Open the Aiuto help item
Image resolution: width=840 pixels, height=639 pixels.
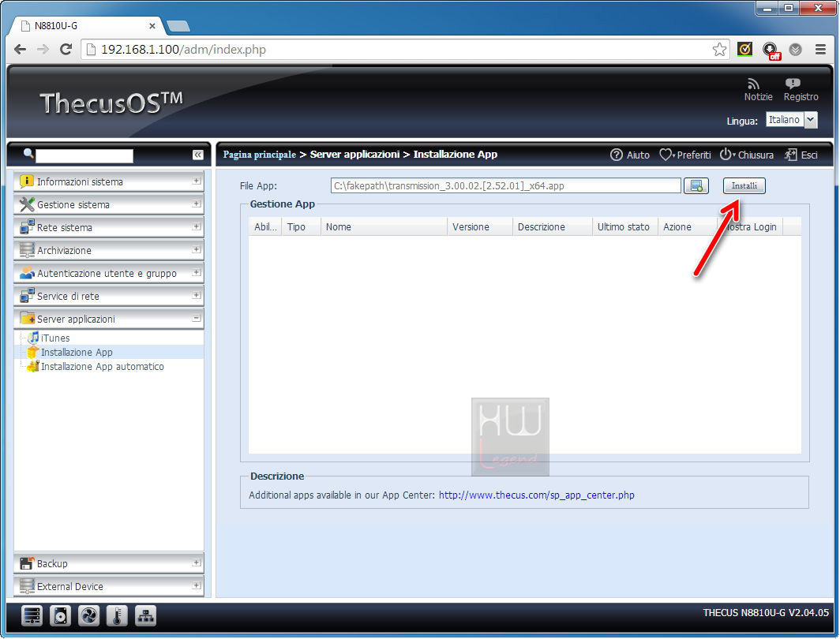630,155
